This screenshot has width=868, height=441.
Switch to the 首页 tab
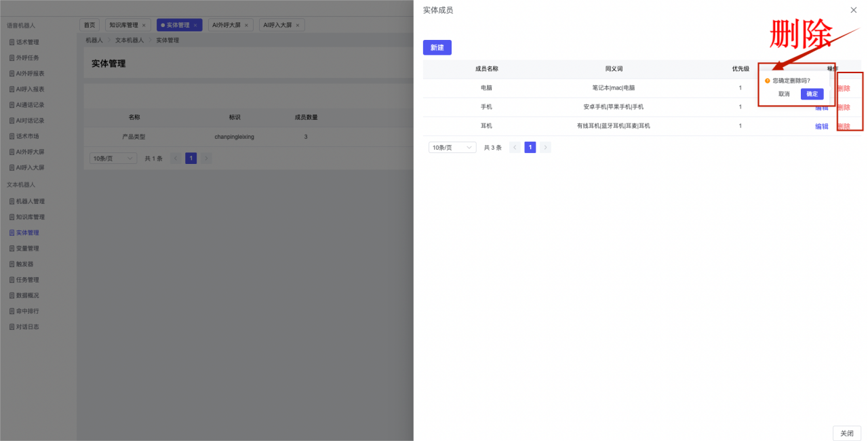click(90, 25)
